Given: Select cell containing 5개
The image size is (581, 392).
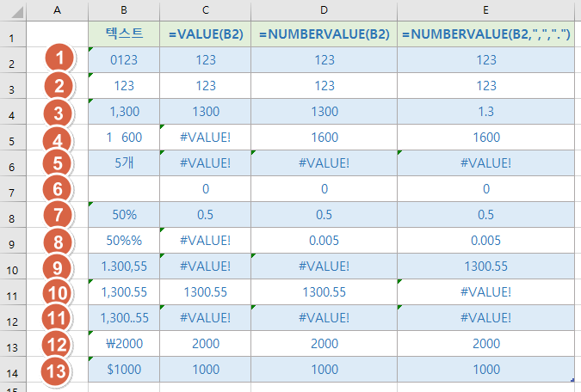Looking at the screenshot, I should pyautogui.click(x=124, y=163).
